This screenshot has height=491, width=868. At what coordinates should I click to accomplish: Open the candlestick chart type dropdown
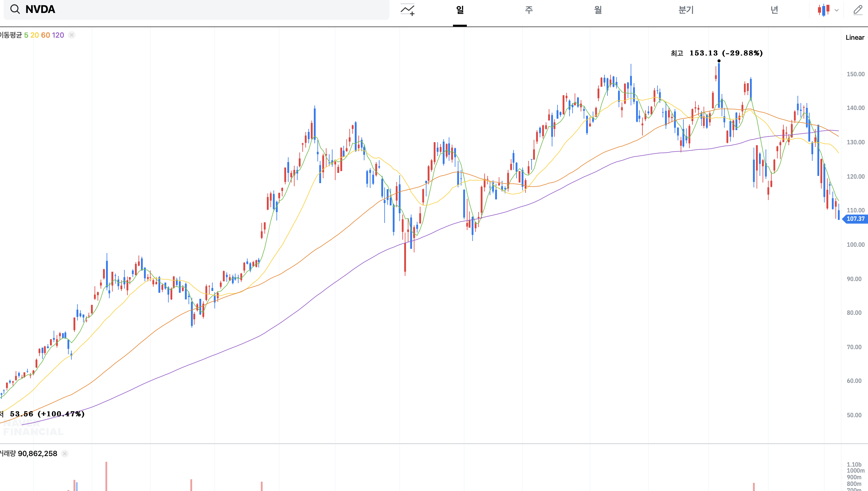coord(828,10)
